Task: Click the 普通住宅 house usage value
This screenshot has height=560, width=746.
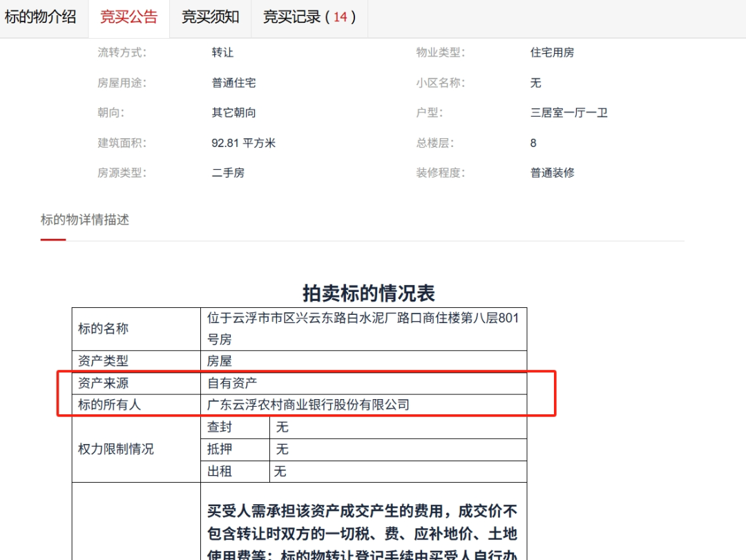Action: pos(233,83)
